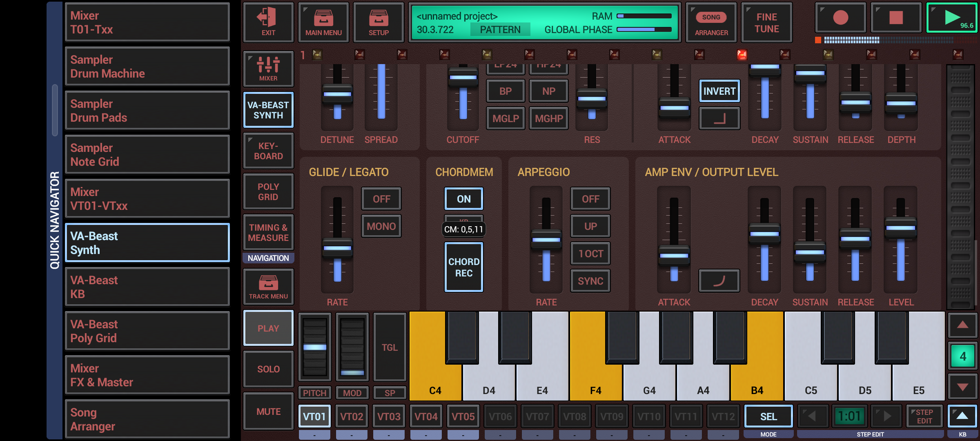Open Mixer FX & Master in navigator
The width and height of the screenshot is (980, 441).
coord(147,375)
